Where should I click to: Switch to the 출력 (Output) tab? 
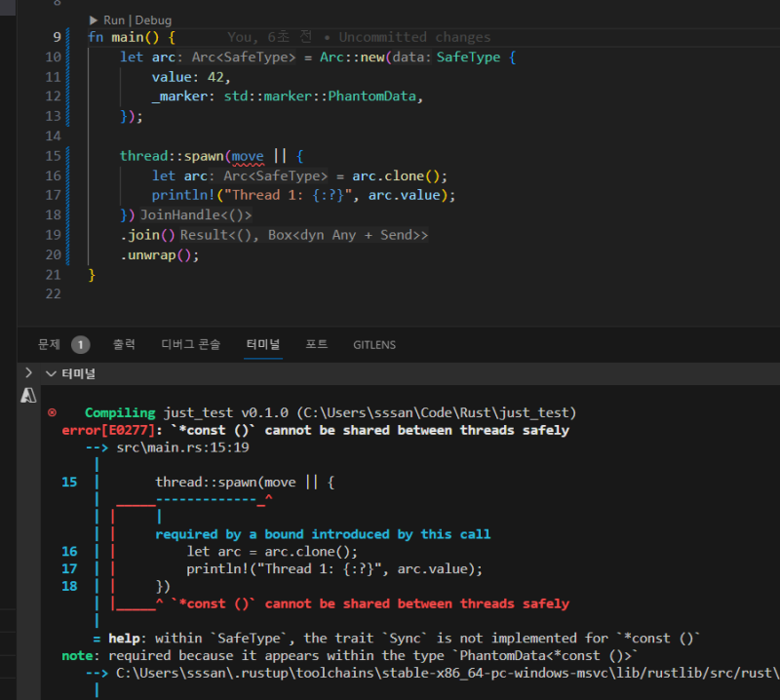coord(124,344)
